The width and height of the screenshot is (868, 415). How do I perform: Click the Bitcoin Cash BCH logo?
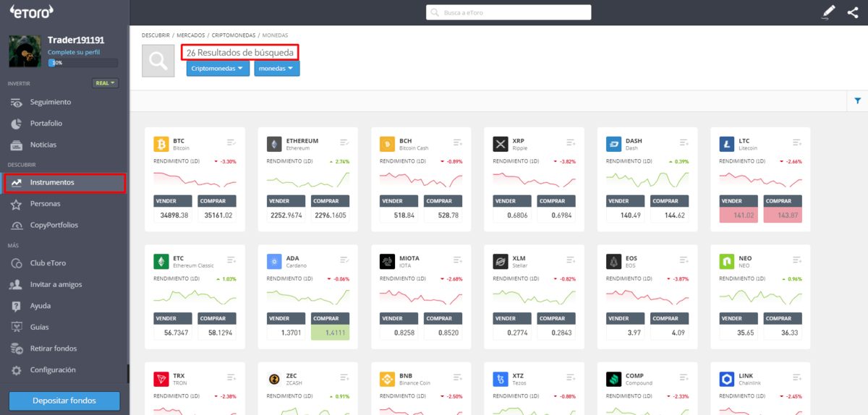(387, 144)
